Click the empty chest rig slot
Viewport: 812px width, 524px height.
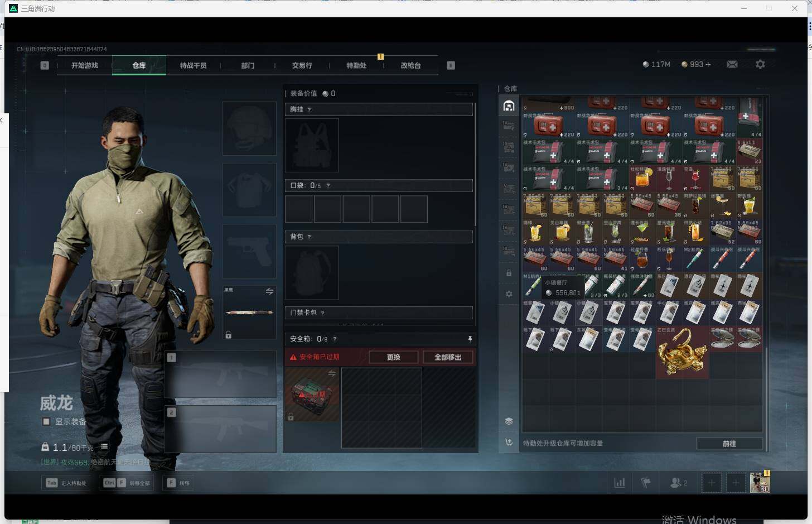click(312, 145)
